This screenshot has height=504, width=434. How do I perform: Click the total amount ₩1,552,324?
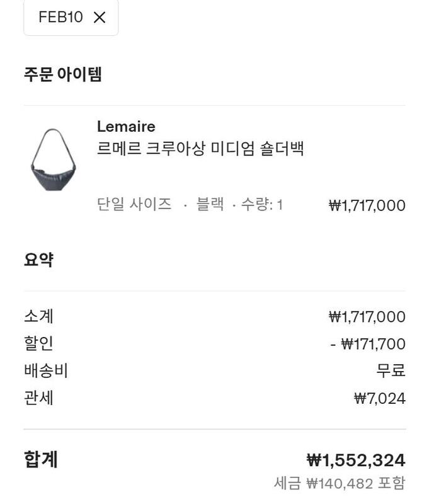(355, 461)
